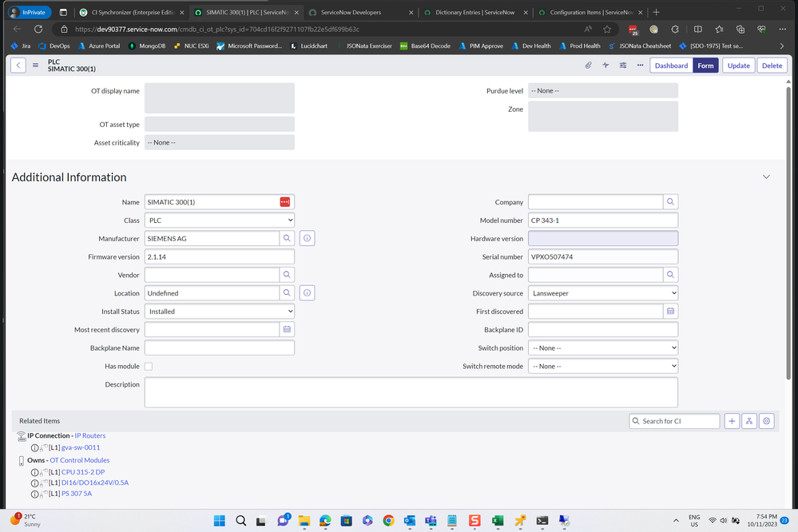Image resolution: width=798 pixels, height=532 pixels.
Task: Open Related Items settings gear icon
Action: click(766, 421)
